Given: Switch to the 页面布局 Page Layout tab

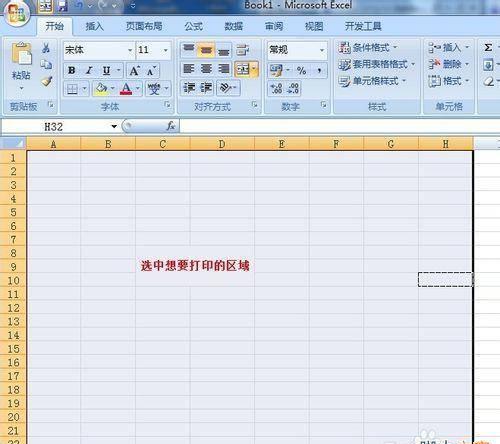Looking at the screenshot, I should [144, 26].
